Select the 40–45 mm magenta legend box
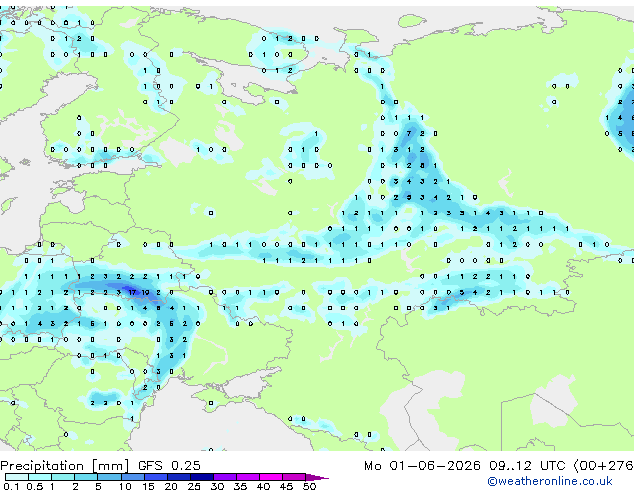The width and height of the screenshot is (634, 490). 271,477
